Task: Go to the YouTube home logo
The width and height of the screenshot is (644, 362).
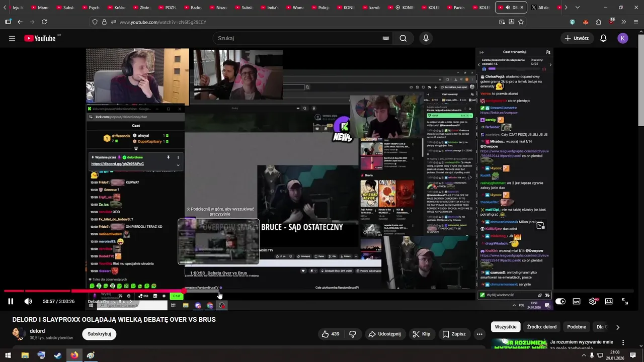Action: [x=40, y=38]
